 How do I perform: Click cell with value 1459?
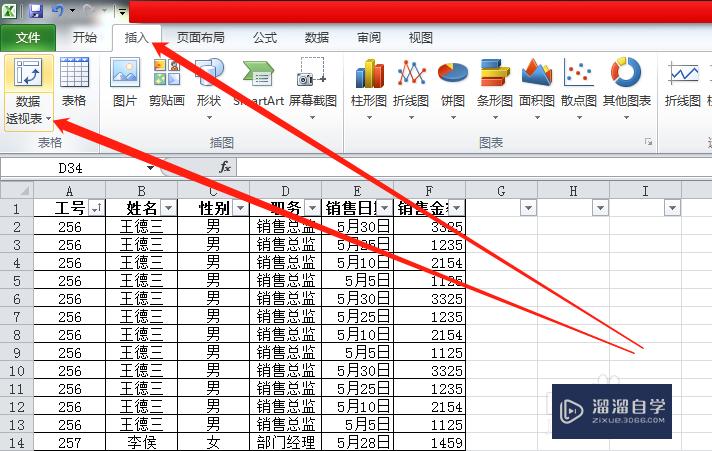point(430,442)
